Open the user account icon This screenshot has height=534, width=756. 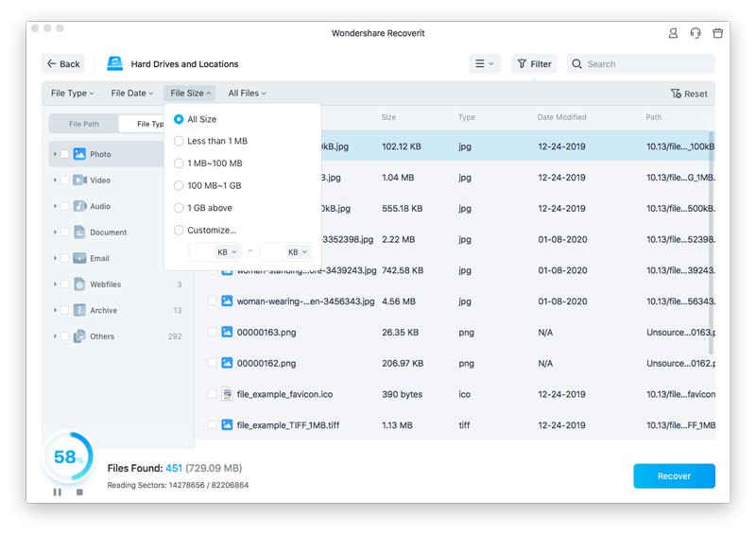coord(673,33)
